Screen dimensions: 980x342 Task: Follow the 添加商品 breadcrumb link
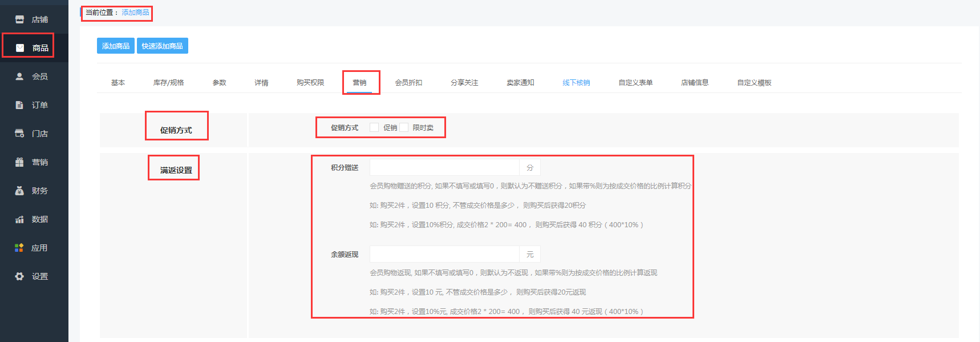click(x=135, y=13)
